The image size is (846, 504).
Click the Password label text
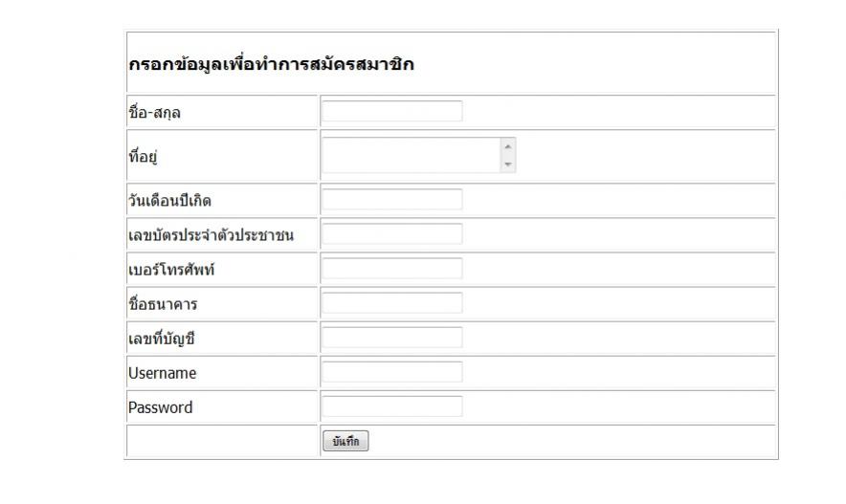pyautogui.click(x=160, y=407)
